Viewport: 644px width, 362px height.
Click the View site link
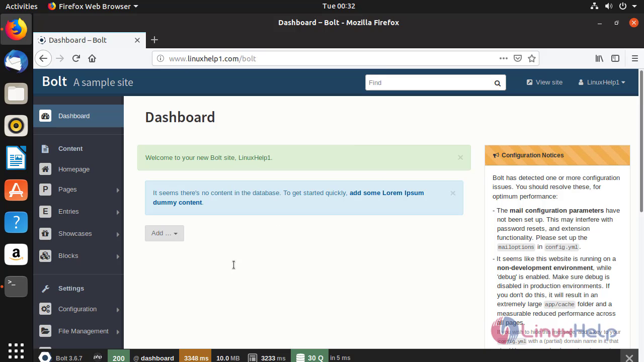[544, 82]
